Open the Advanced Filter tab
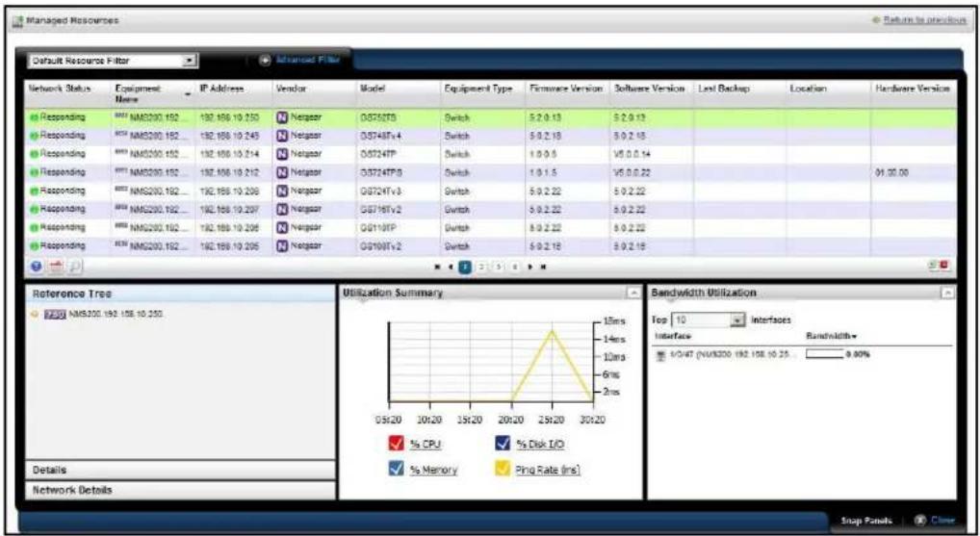This screenshot has height=536, width=980. pos(306,60)
